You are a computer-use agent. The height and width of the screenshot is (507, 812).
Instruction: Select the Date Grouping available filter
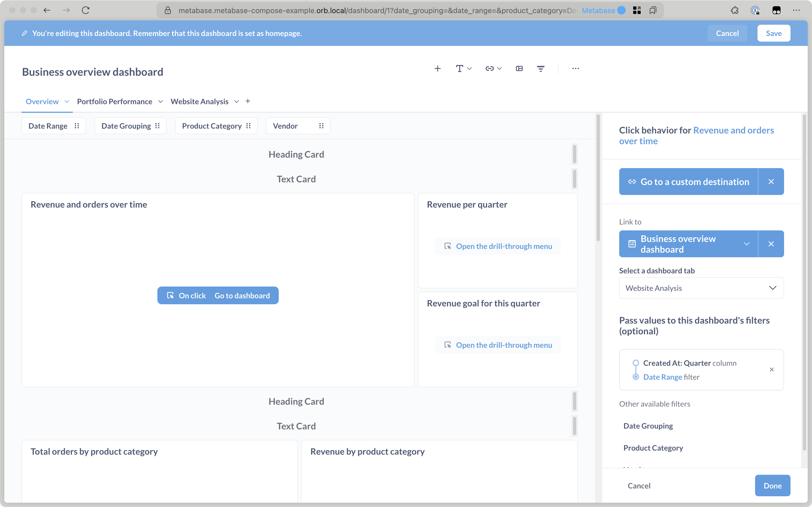pos(648,426)
